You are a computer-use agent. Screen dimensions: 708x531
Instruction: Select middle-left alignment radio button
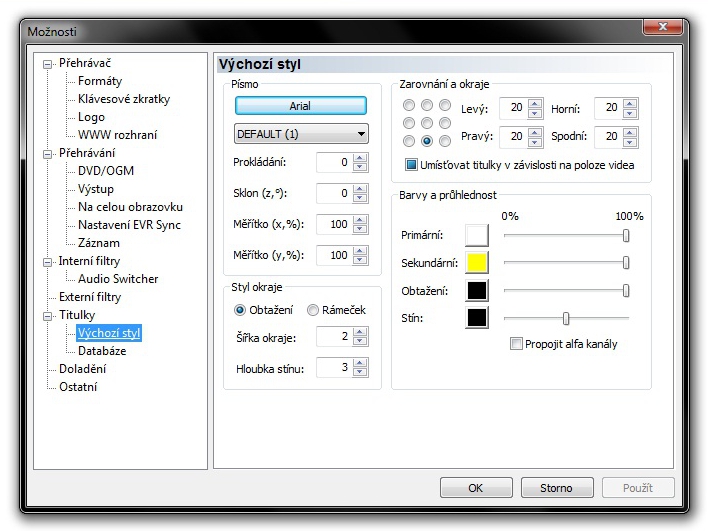(409, 123)
